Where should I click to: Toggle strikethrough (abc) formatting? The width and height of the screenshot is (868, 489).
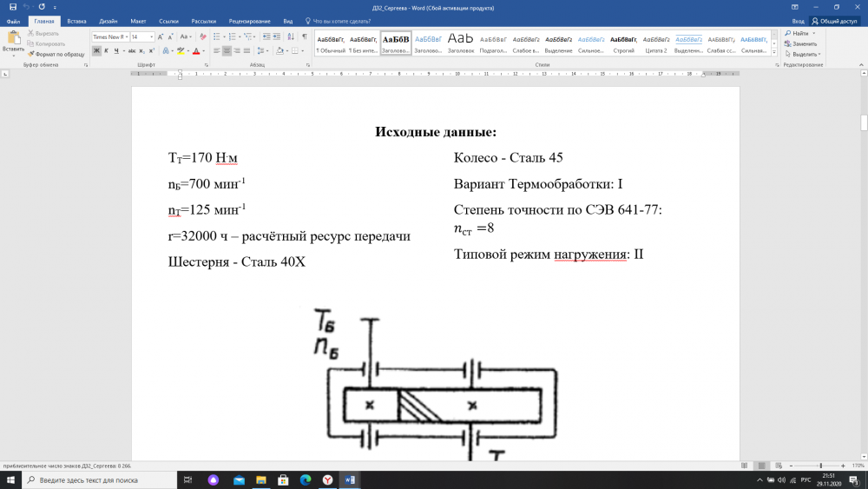point(132,51)
